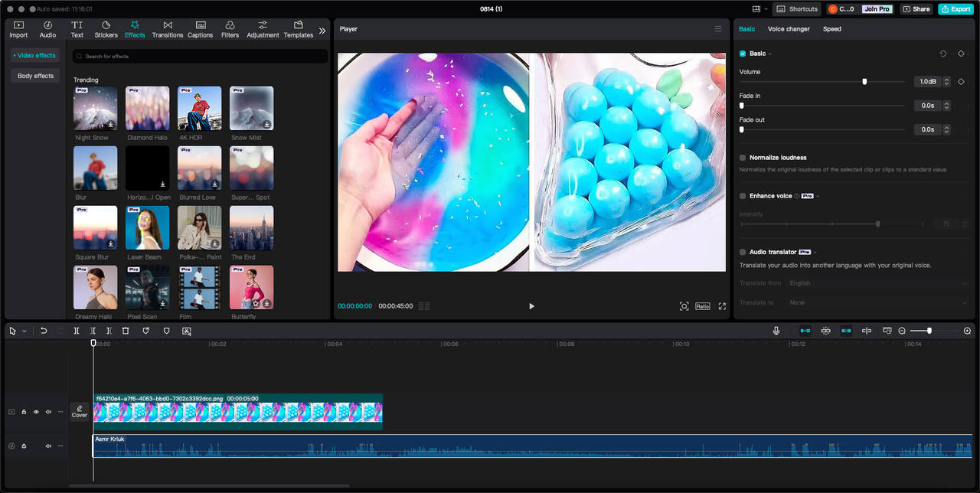The height and width of the screenshot is (493, 980).
Task: Click the Volume 1.0dB value field
Action: 927,81
